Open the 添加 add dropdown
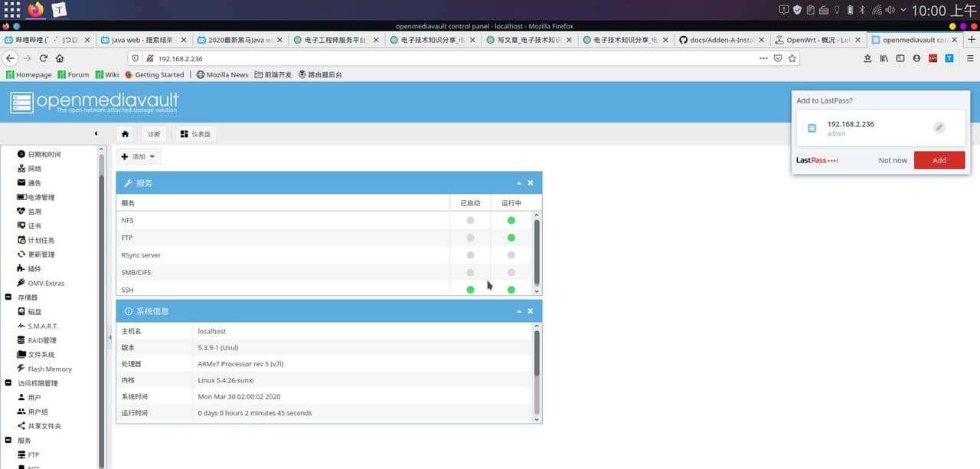 (139, 156)
